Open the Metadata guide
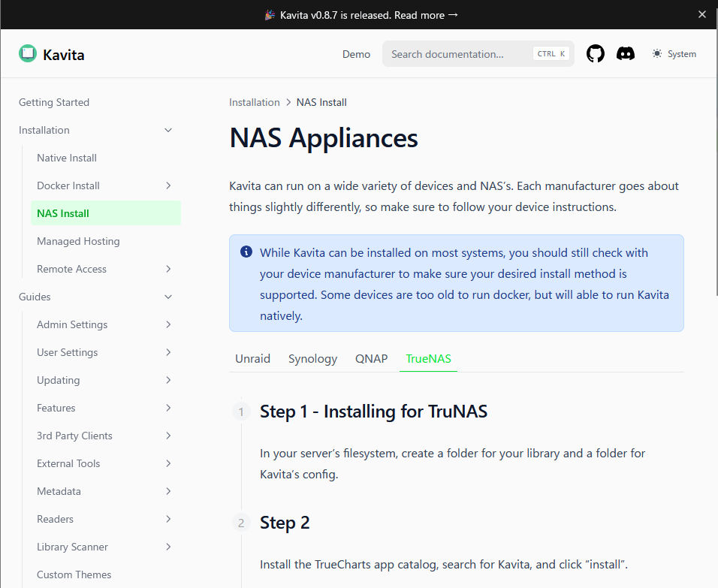718x588 pixels. pos(59,491)
